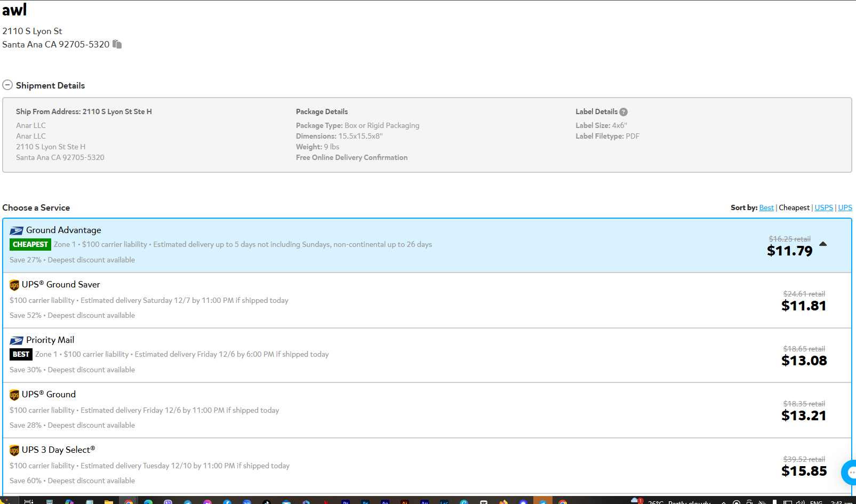Screen dimensions: 856x504
Task: Click the UPS shield beside Ground Saver
Action: click(14, 285)
